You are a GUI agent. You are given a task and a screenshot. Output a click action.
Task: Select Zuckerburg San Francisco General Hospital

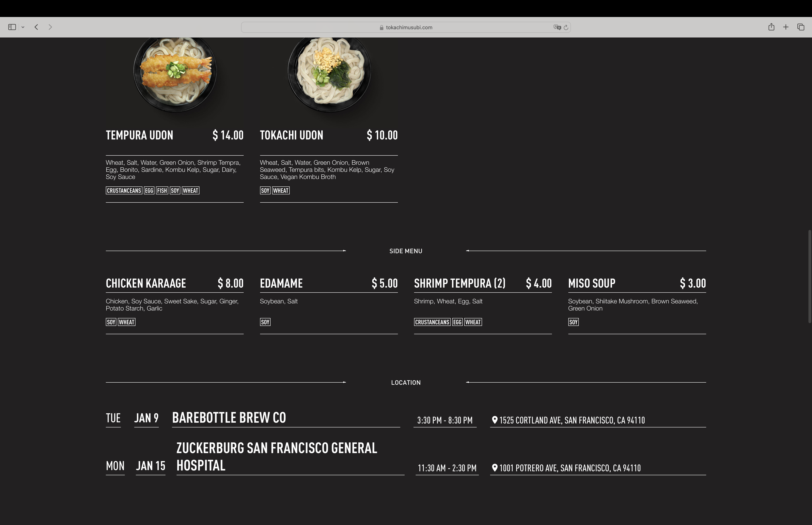[277, 456]
